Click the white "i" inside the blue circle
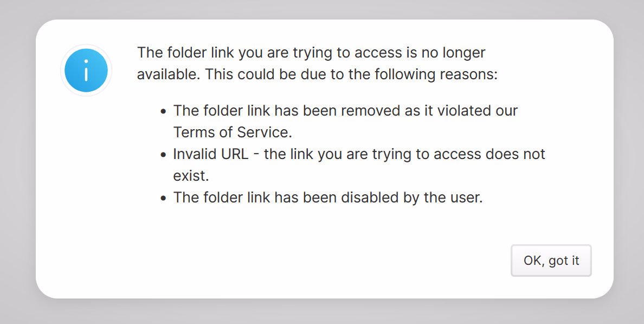Image resolution: width=644 pixels, height=324 pixels. (86, 71)
